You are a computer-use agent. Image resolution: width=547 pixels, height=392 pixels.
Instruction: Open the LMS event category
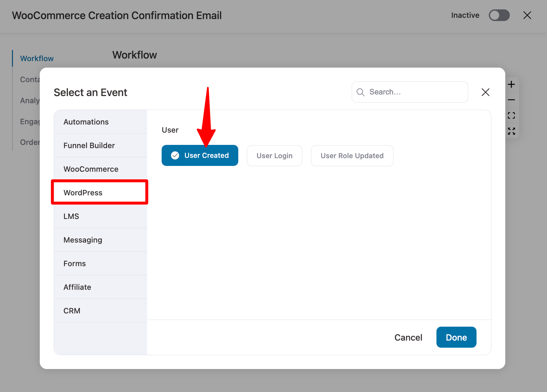(101, 216)
